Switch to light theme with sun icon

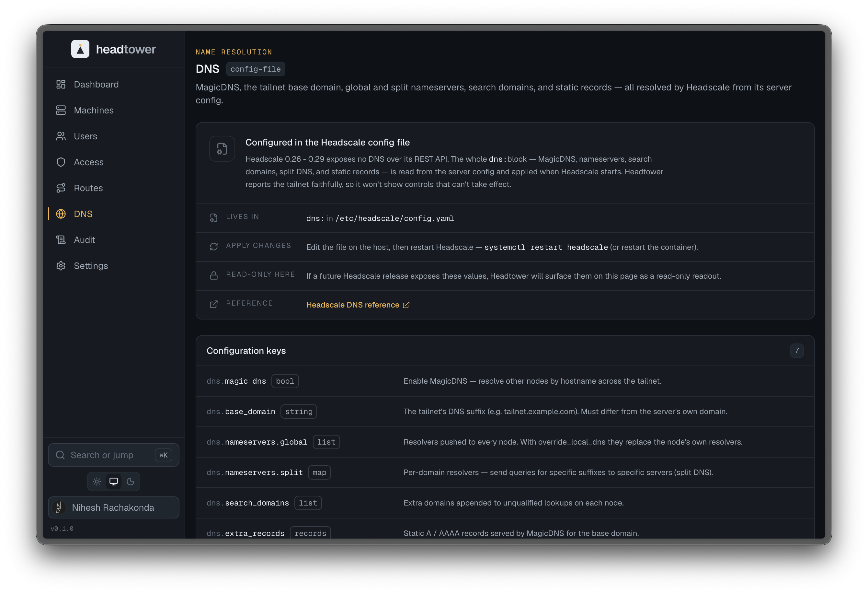[97, 482]
